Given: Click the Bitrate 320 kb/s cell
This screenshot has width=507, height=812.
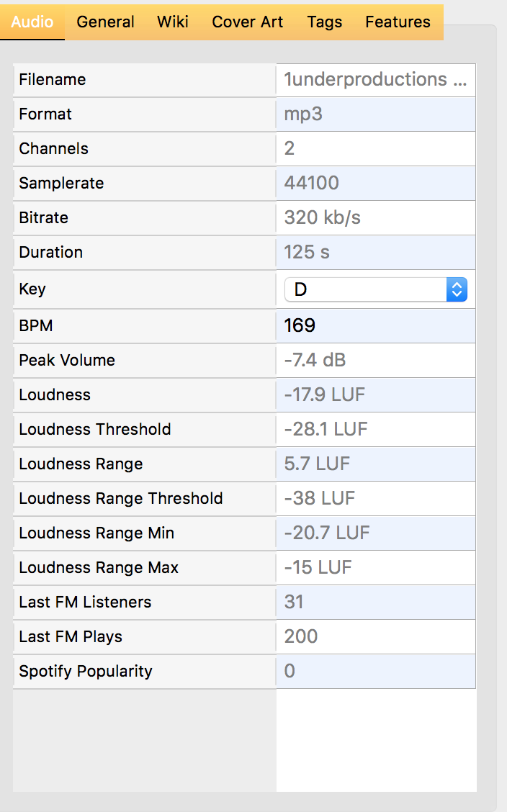Looking at the screenshot, I should [376, 218].
